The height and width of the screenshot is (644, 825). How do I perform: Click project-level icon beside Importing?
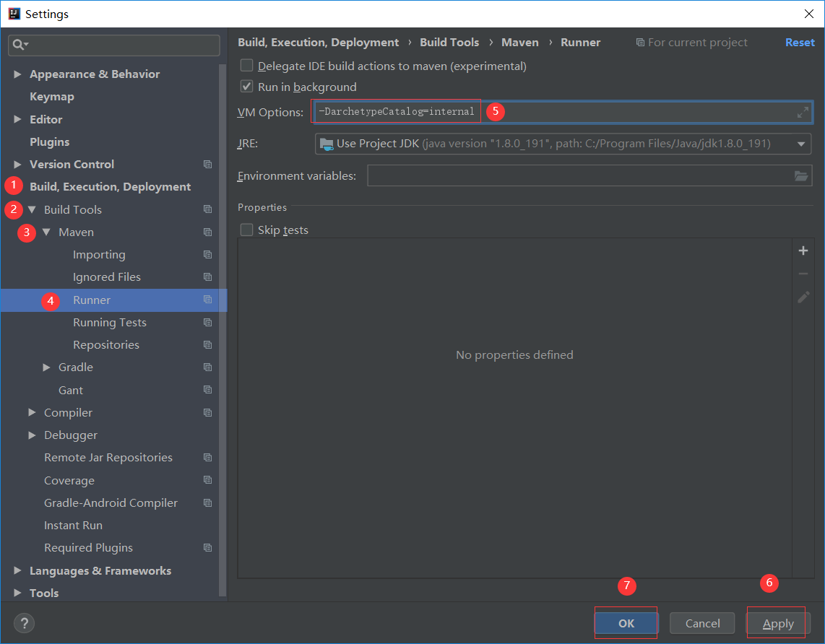point(208,255)
